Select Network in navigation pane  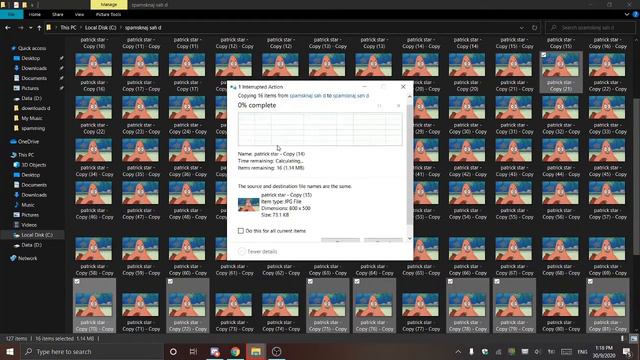(x=27, y=258)
